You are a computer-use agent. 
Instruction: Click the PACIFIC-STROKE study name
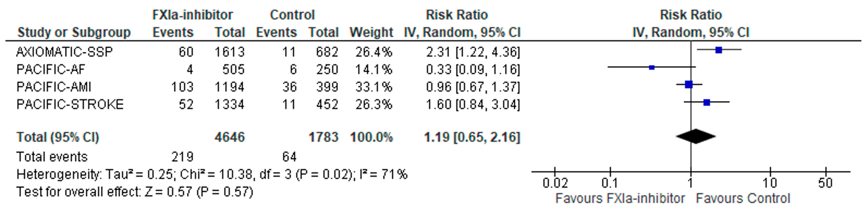[70, 104]
